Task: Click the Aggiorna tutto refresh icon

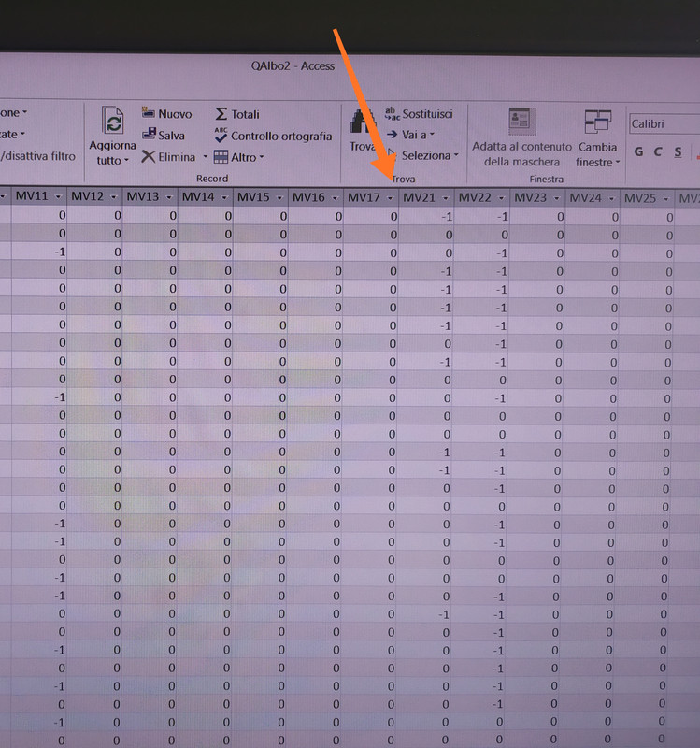Action: (x=113, y=121)
